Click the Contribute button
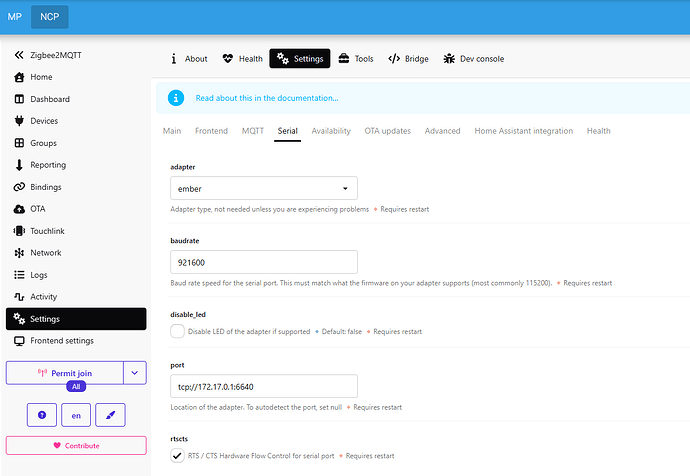Image resolution: width=690 pixels, height=476 pixels. 76,445
